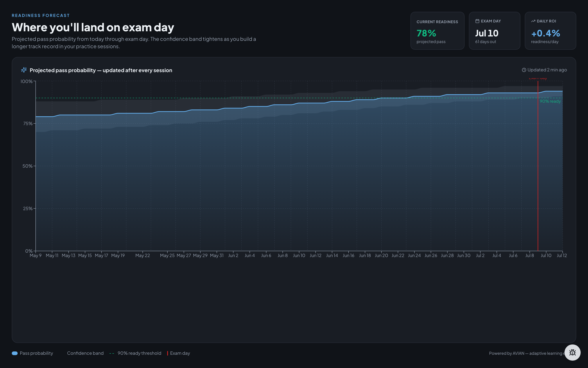Click the red Exam day legend marker
588x368 pixels.
pyautogui.click(x=167, y=353)
